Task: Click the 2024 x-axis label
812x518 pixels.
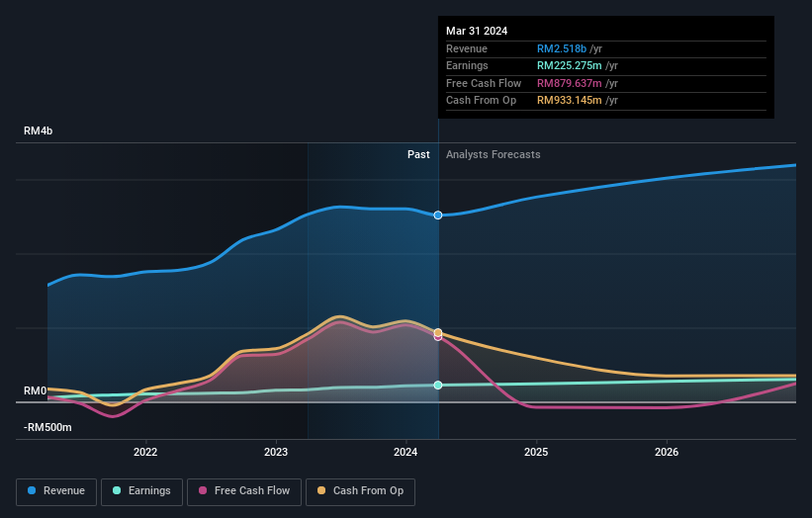Action: pos(406,452)
